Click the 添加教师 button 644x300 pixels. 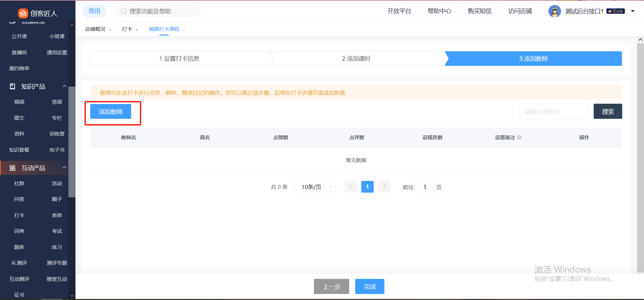point(111,112)
